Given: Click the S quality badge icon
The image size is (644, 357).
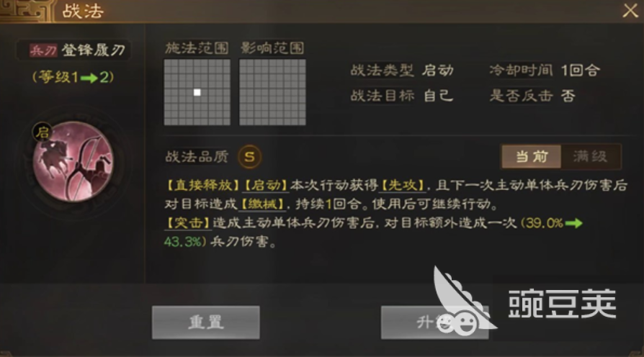Looking at the screenshot, I should tap(249, 156).
